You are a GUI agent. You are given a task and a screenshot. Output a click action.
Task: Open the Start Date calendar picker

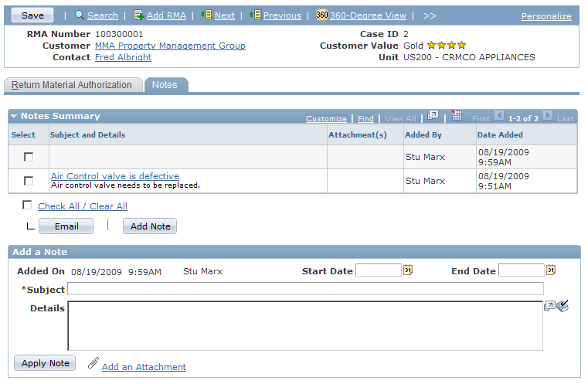coord(408,270)
